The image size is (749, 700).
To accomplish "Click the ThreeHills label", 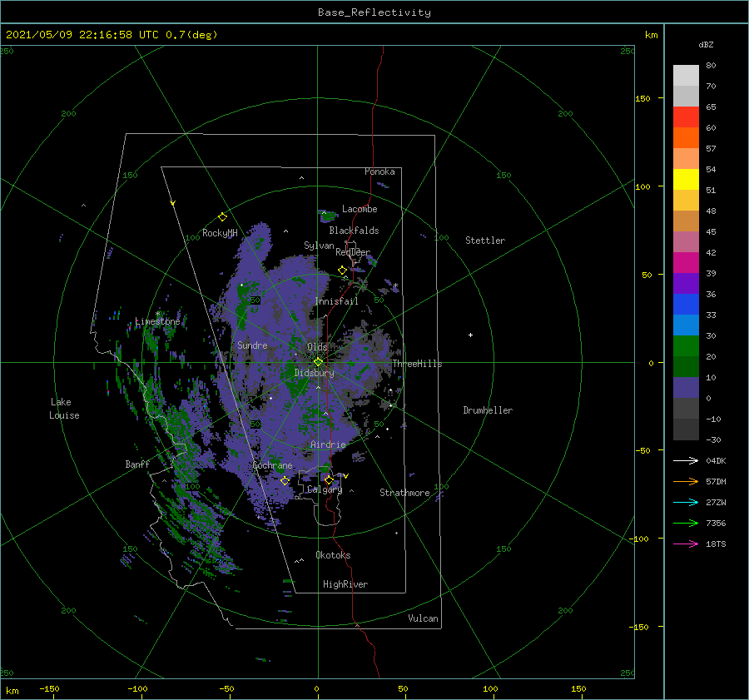I will (x=418, y=364).
